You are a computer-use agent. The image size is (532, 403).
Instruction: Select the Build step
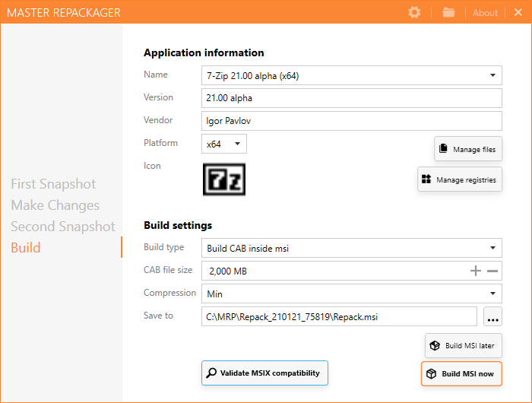26,248
